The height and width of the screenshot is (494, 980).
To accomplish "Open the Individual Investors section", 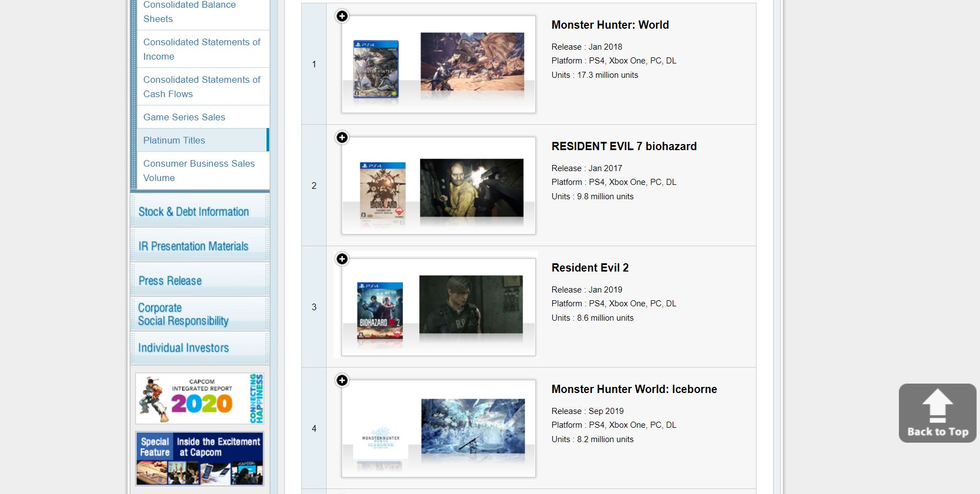I will (x=200, y=348).
